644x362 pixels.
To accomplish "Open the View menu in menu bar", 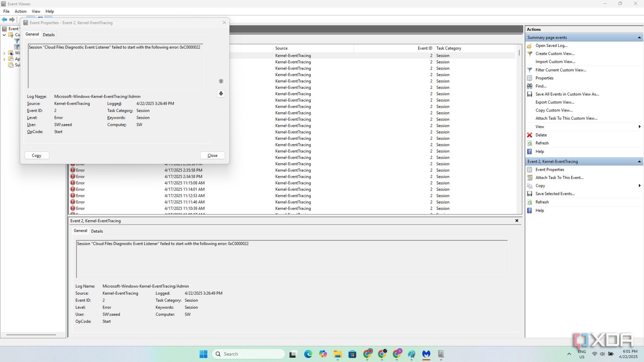I will tap(36, 11).
